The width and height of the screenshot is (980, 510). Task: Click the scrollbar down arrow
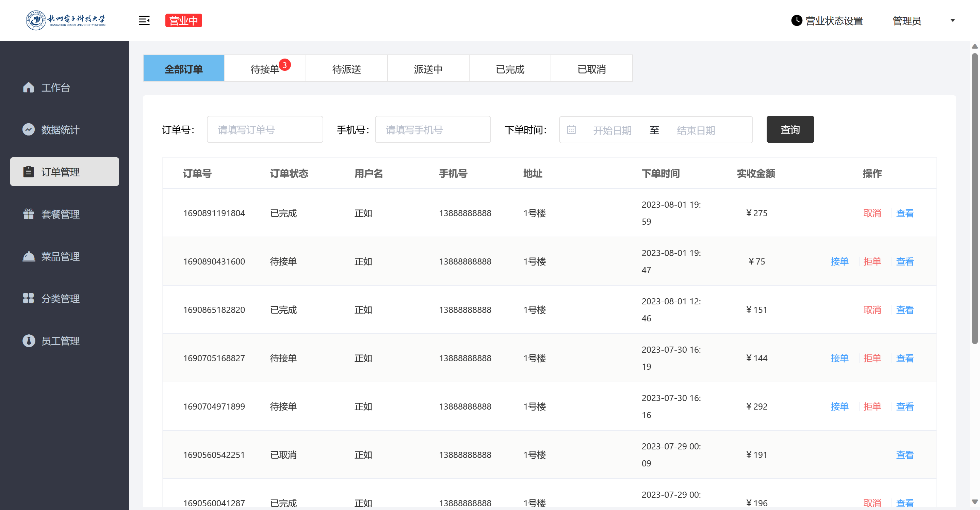975,501
